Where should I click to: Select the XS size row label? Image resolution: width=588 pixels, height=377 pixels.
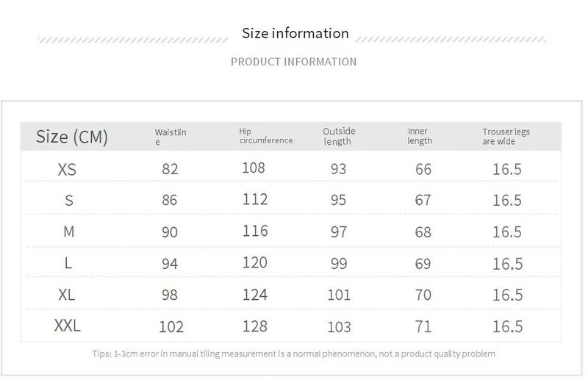click(67, 170)
